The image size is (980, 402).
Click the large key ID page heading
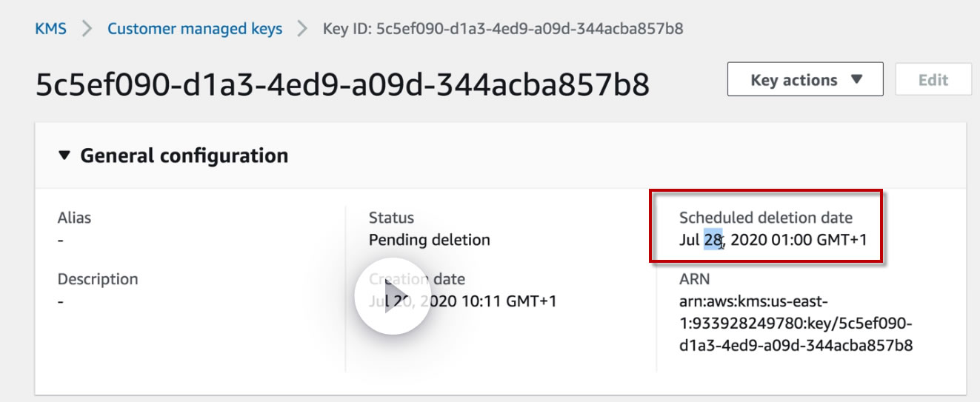click(342, 86)
